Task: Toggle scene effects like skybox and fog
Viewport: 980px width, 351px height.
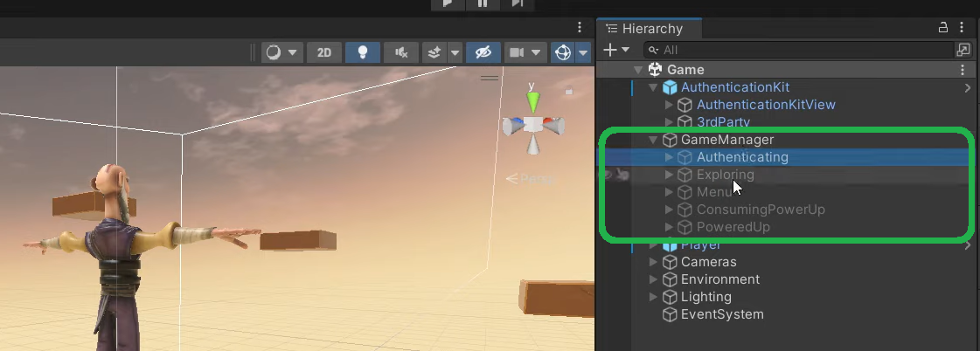Action: click(x=434, y=52)
